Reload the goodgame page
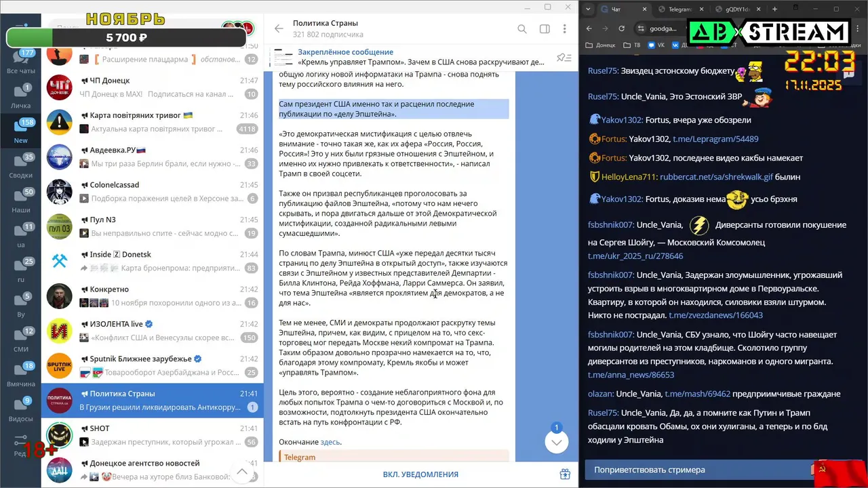The width and height of the screenshot is (868, 488). coord(621,28)
